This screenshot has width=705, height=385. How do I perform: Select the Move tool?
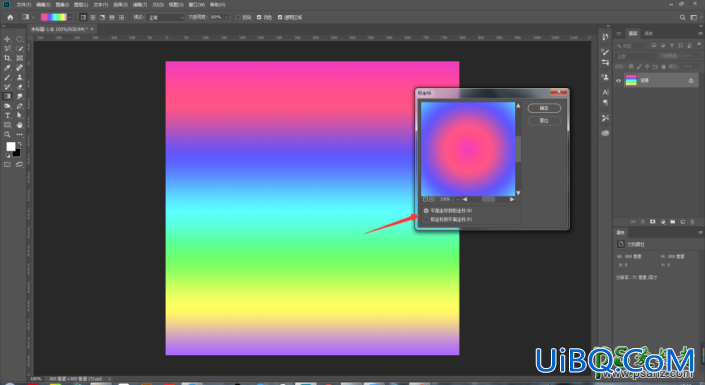(7, 39)
